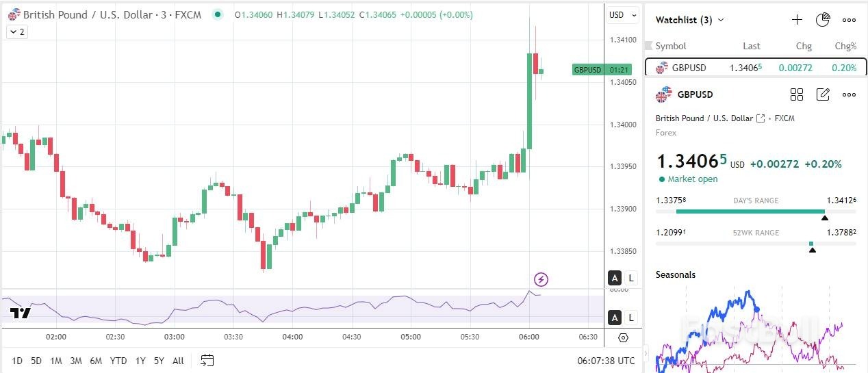
Task: Click the grid layout icon beside GBPUSD details
Action: pos(797,94)
